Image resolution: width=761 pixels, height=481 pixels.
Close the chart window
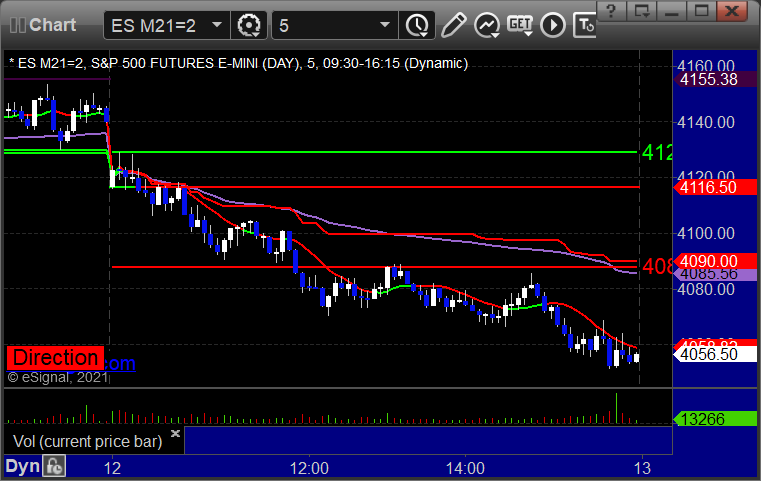[732, 11]
